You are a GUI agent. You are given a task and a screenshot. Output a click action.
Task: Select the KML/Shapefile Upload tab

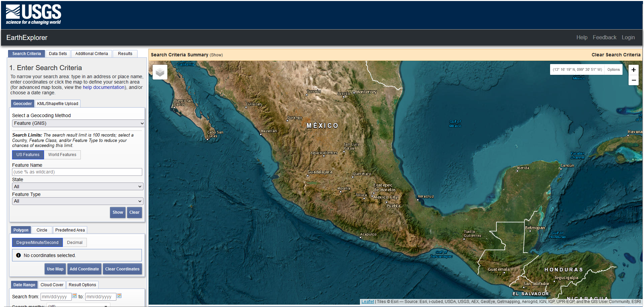pos(58,104)
